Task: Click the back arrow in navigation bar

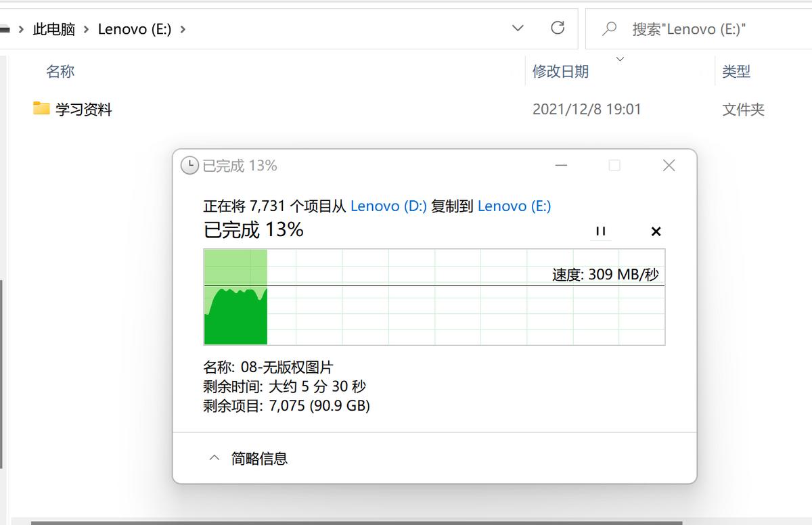Action: [x=5, y=28]
